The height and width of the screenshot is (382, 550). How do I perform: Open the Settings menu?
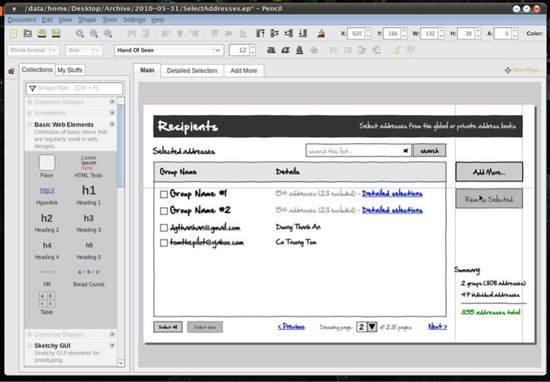click(134, 20)
